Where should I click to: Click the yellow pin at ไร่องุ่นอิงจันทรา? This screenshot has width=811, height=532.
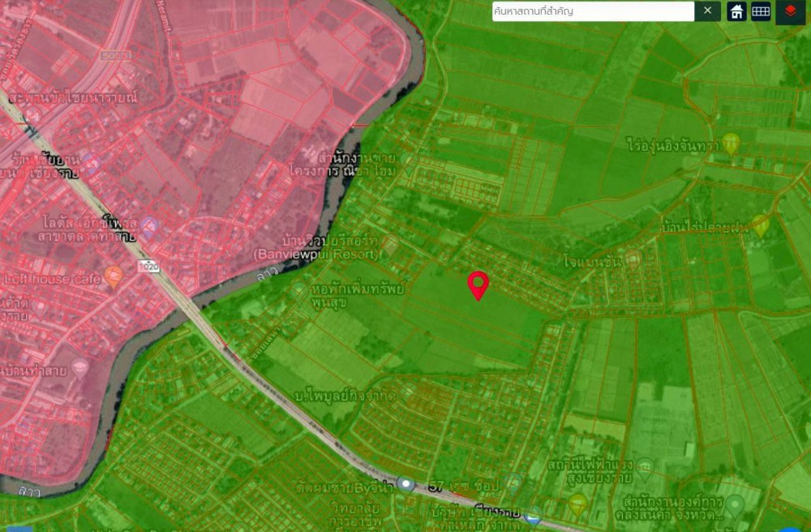pos(731,143)
